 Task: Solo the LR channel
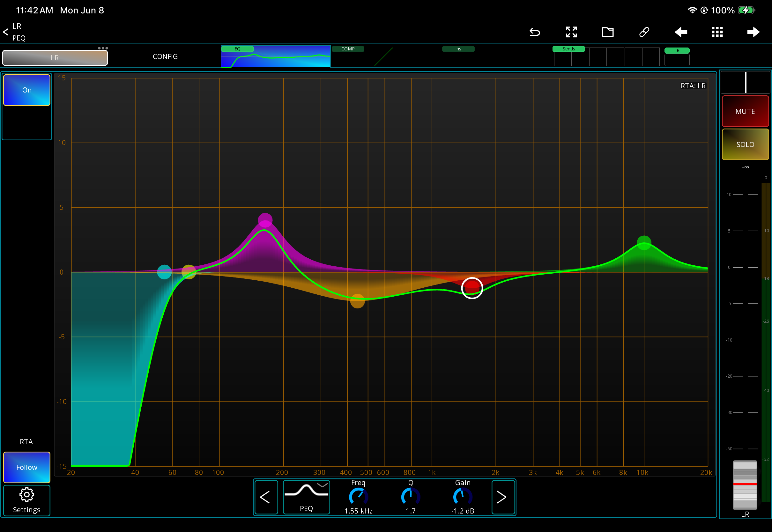coord(745,144)
